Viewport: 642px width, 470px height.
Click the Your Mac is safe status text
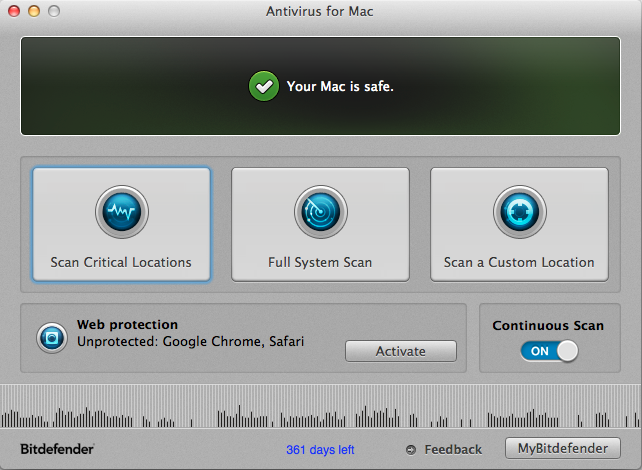tap(340, 86)
